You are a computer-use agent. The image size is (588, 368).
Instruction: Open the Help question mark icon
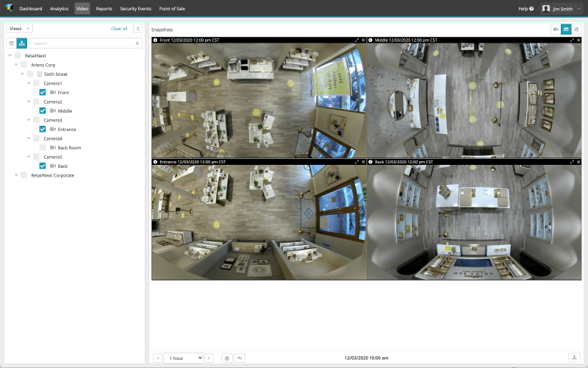tap(531, 9)
